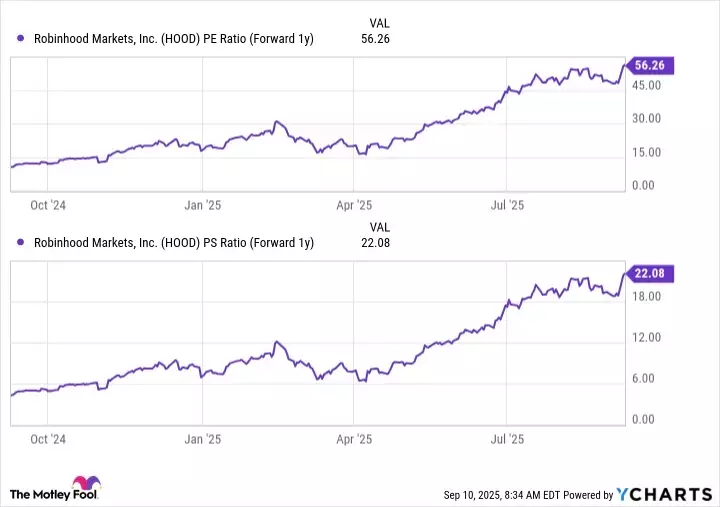Click the purple PS Ratio legend dot
Viewport: 720px width, 507px height.
(x=22, y=242)
